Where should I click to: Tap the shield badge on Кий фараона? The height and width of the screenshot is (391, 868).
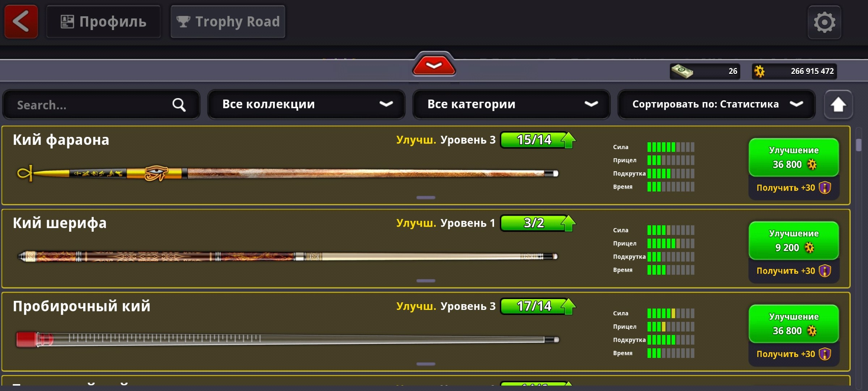pos(825,188)
